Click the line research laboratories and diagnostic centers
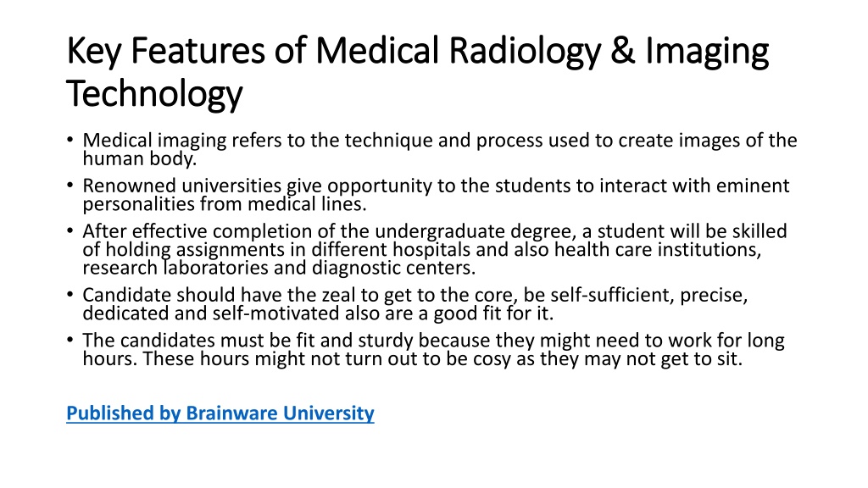This screenshot has height=488, width=868. coord(279,268)
